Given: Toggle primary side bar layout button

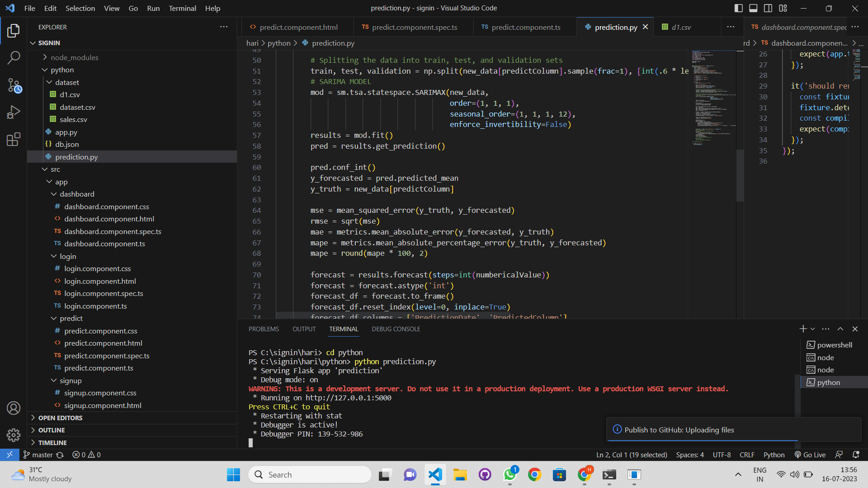Looking at the screenshot, I should point(738,8).
